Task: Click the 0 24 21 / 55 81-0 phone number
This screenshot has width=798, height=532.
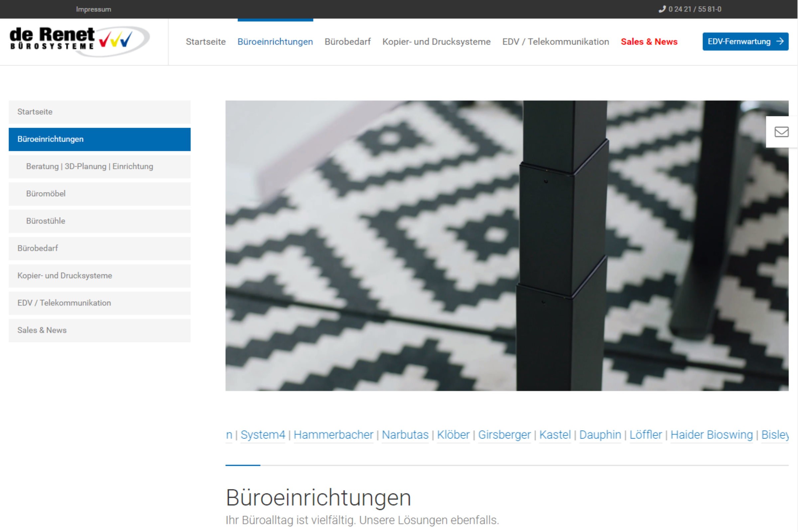Action: pos(695,9)
